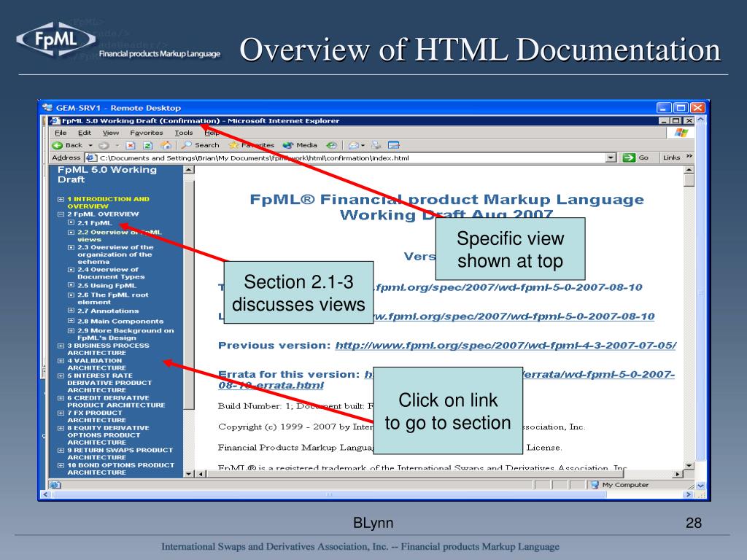Open 10 Bond Options Product Architecture
Image resolution: width=747 pixels, height=560 pixels.
[x=121, y=469]
